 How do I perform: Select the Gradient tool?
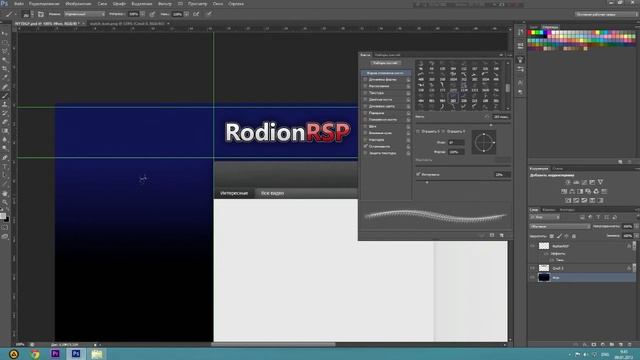[x=5, y=131]
